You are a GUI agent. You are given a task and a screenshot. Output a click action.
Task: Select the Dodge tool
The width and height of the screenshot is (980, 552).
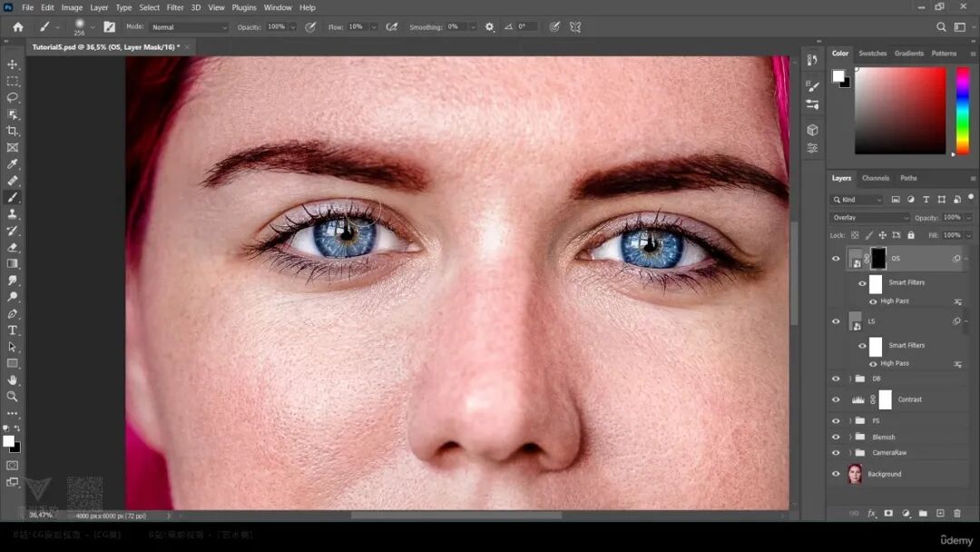[13, 297]
